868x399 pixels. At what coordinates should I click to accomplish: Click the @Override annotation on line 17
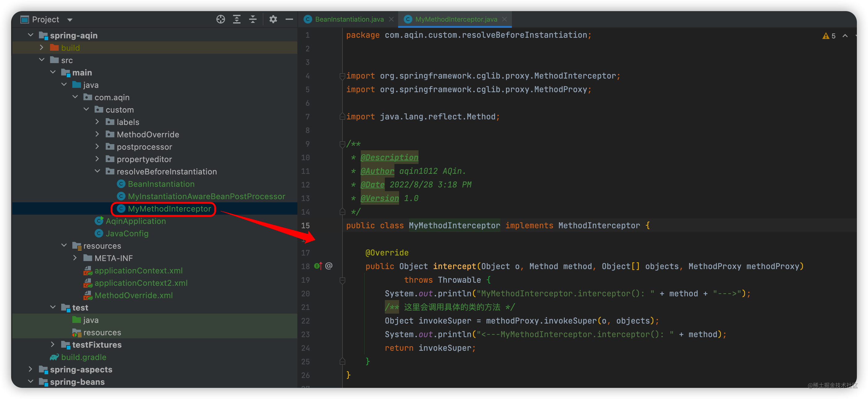[387, 253]
